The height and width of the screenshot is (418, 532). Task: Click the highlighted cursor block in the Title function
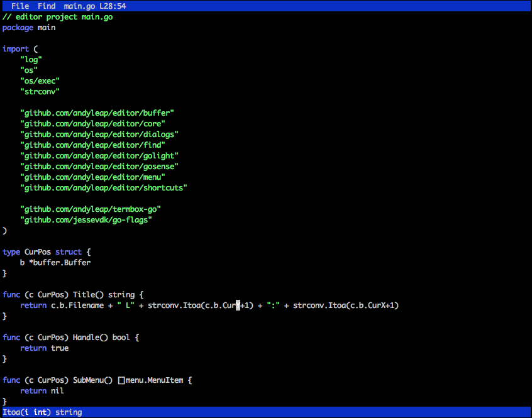pos(238,305)
